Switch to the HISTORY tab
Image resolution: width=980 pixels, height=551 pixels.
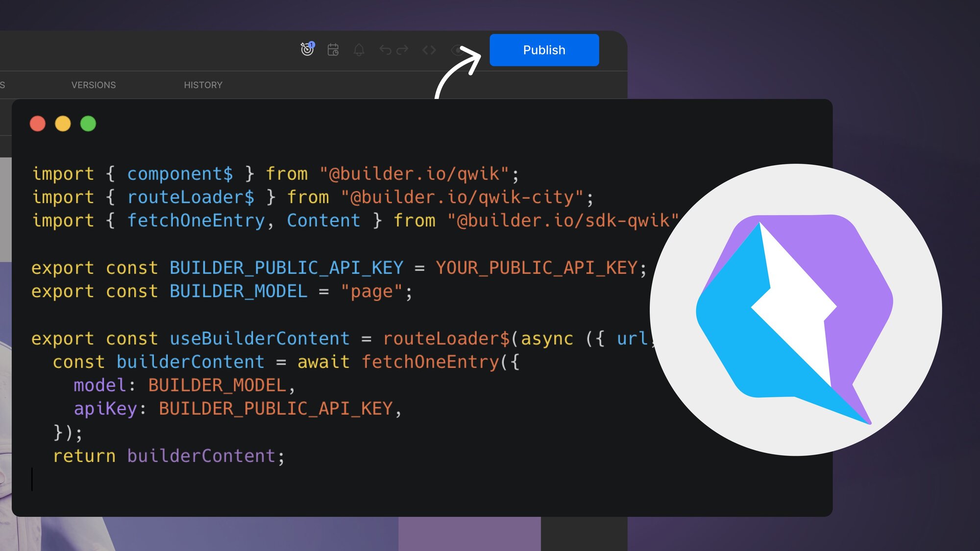(203, 85)
